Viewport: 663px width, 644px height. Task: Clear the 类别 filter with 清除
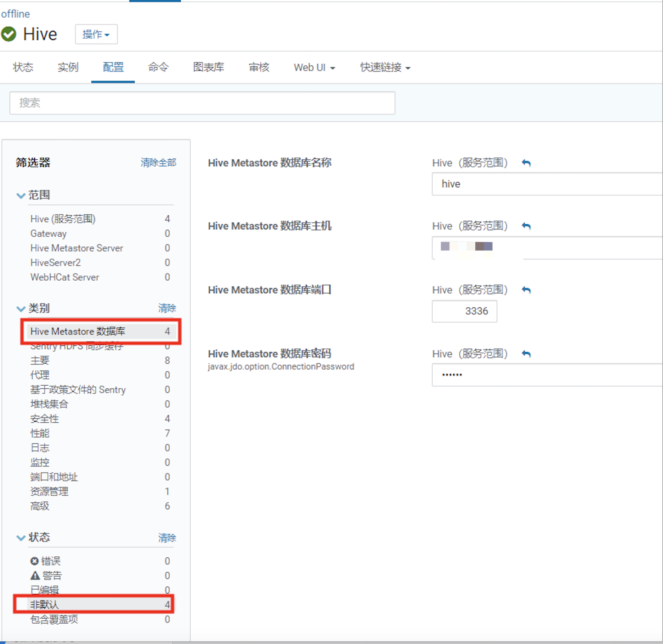pos(167,308)
